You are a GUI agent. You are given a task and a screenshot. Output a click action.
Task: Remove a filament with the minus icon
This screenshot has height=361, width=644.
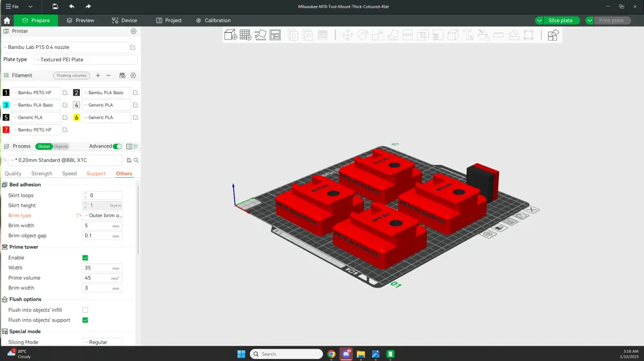[x=108, y=75]
